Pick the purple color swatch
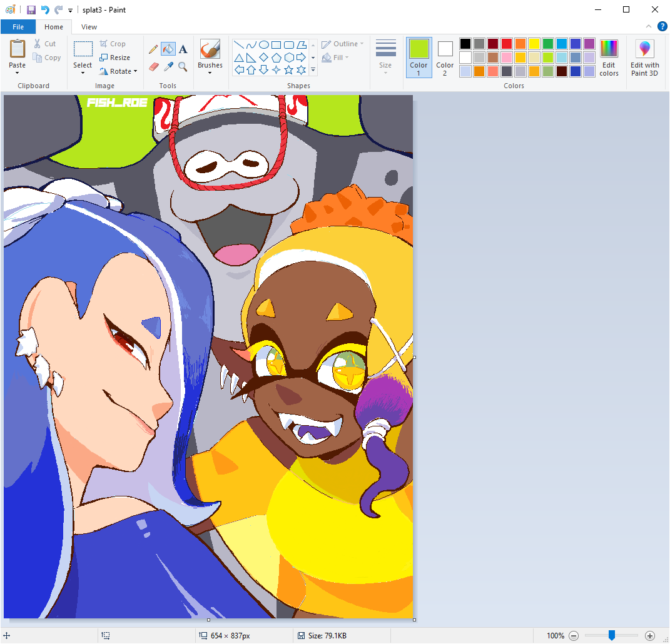 point(589,44)
